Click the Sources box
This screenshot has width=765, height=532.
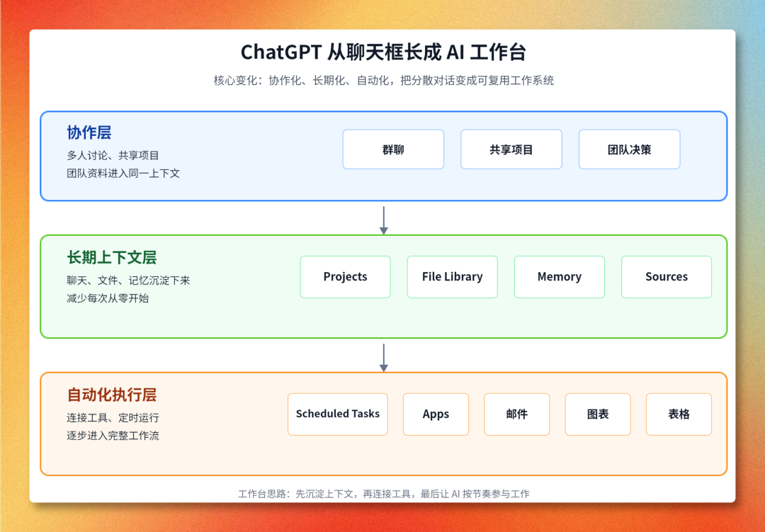(667, 277)
